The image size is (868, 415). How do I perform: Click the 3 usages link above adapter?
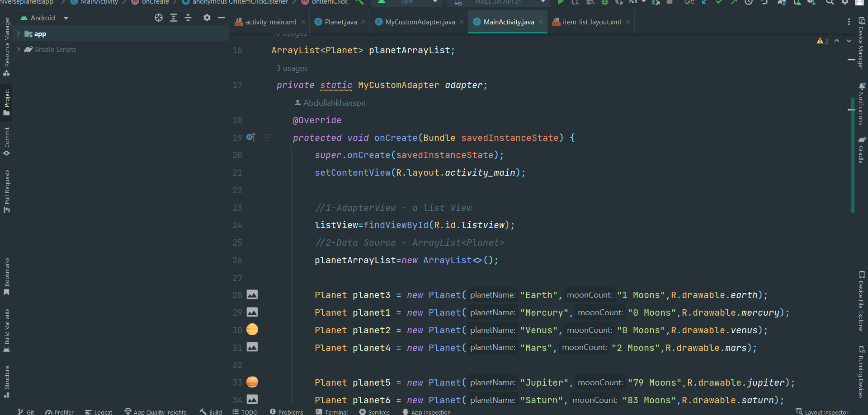292,68
